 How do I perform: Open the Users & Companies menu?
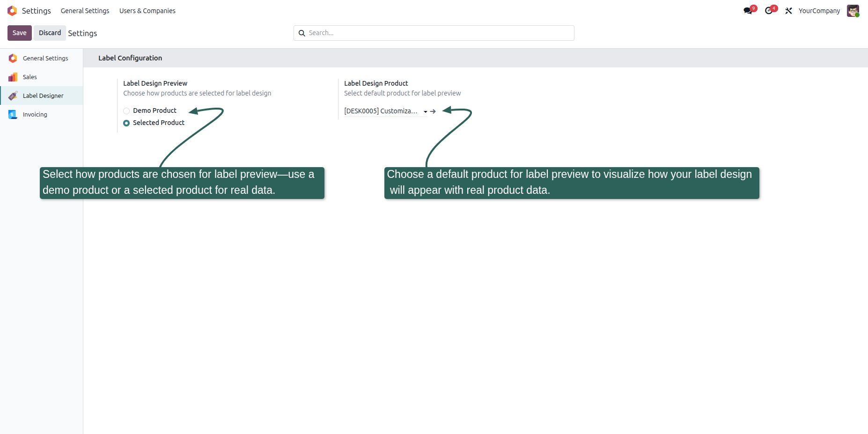[x=147, y=11]
